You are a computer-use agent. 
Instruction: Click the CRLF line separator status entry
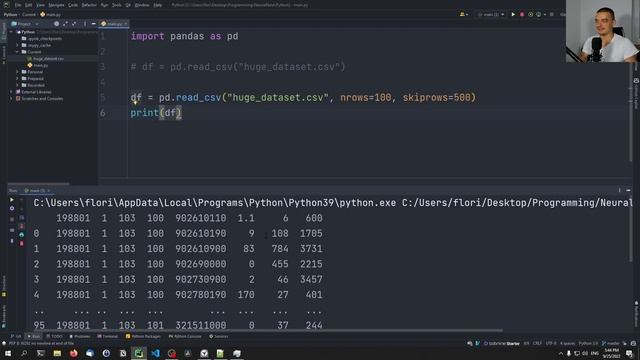(x=537, y=344)
